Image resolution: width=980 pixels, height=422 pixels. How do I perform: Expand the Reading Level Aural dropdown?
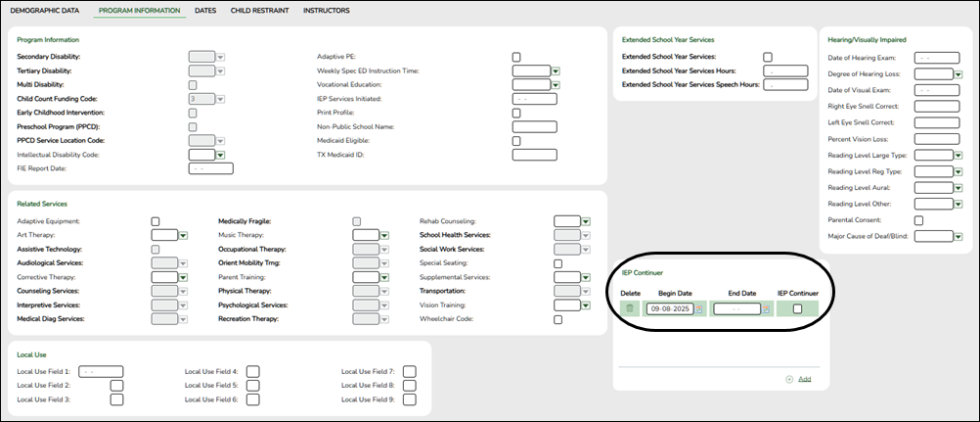[958, 188]
